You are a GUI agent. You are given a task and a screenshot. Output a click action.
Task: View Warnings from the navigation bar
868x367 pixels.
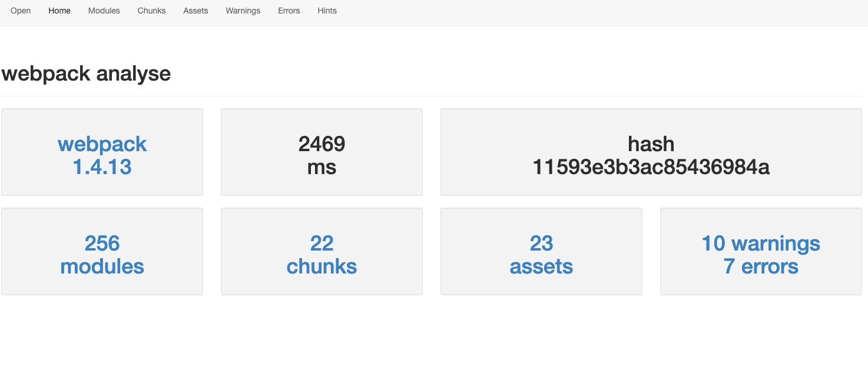tap(243, 11)
